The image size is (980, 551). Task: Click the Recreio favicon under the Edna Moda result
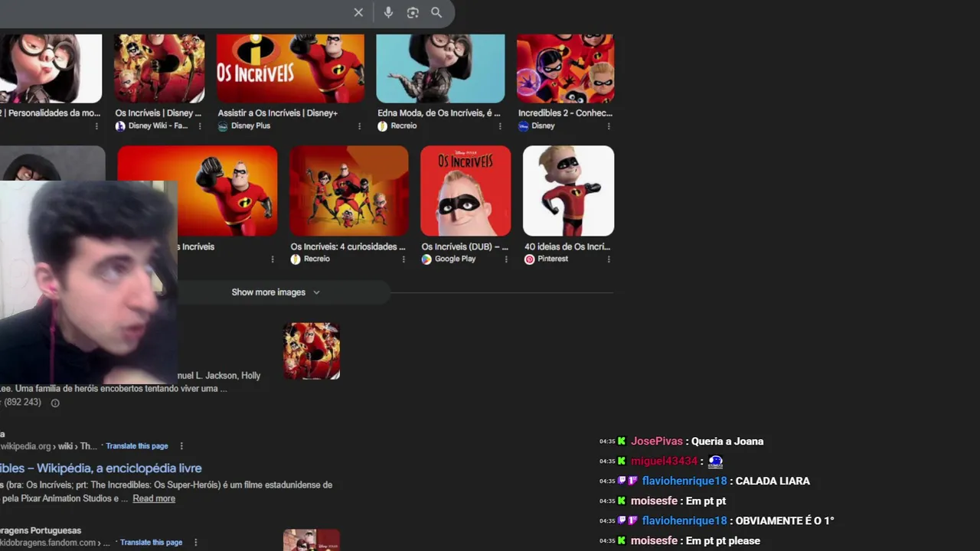coord(382,126)
